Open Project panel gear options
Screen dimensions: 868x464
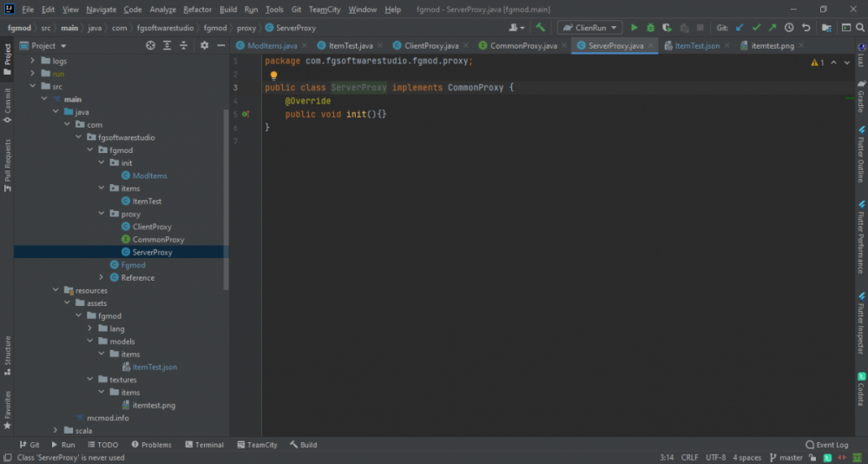[x=204, y=45]
